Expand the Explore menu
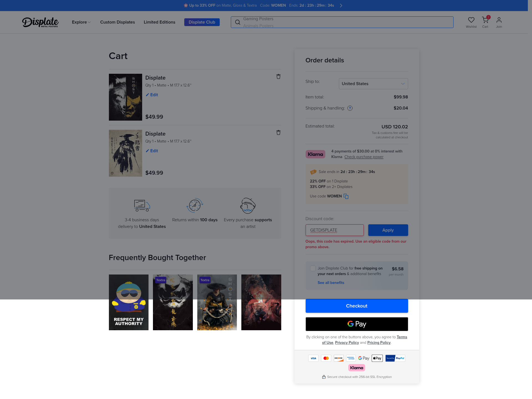Image resolution: width=532 pixels, height=399 pixels. 81,22
